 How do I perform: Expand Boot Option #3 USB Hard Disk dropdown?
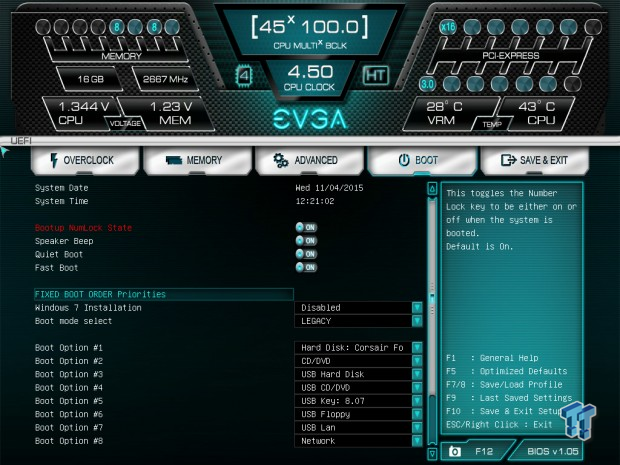coord(358,374)
